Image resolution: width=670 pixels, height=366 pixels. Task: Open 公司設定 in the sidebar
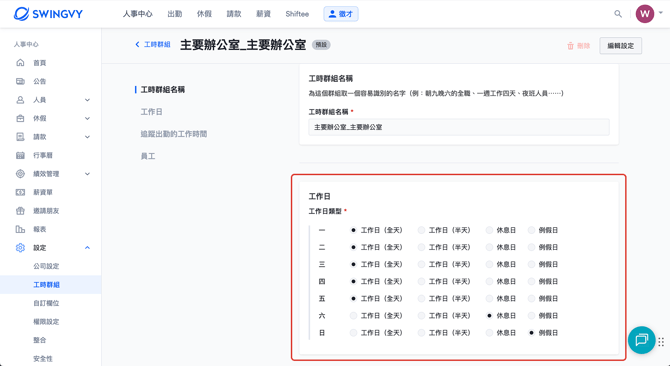pos(46,266)
